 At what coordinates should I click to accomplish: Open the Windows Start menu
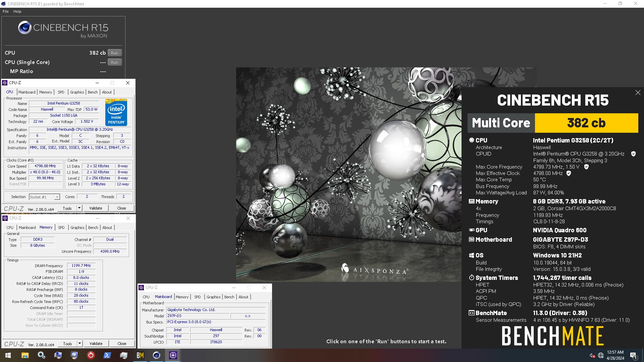click(8, 355)
